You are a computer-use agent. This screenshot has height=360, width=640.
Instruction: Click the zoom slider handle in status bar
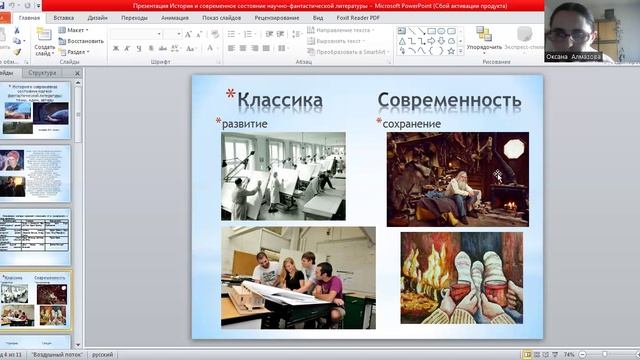coord(604,354)
